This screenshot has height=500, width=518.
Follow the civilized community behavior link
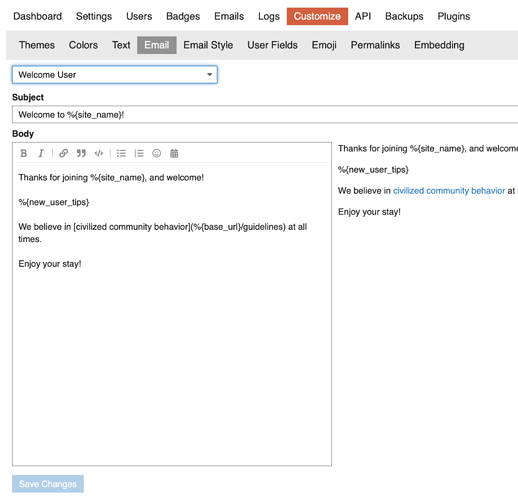[x=449, y=191]
